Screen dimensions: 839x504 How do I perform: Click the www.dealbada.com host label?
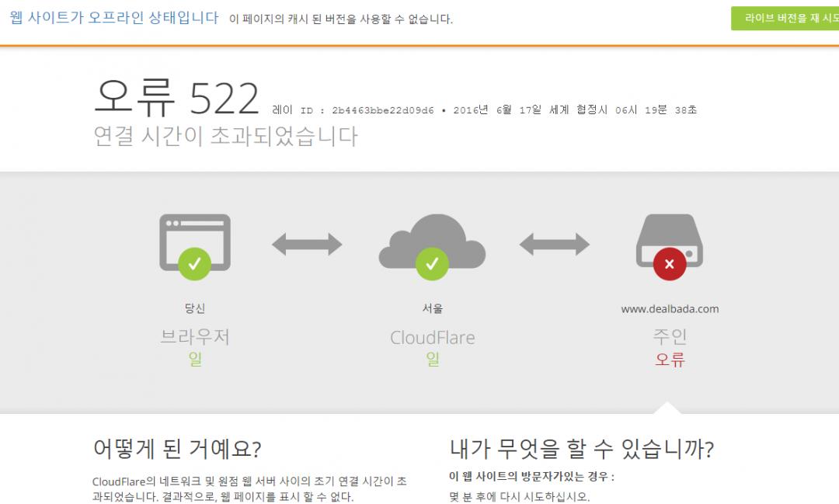(670, 309)
